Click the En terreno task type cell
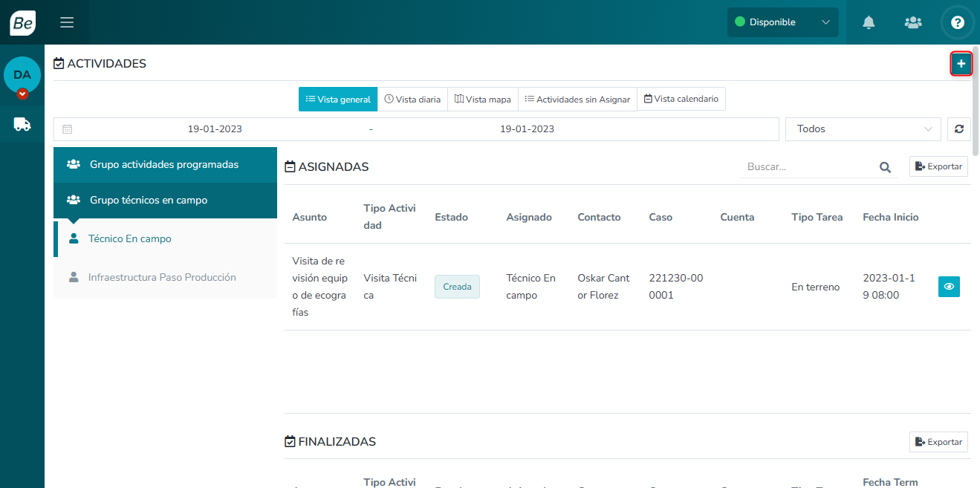Image resolution: width=980 pixels, height=488 pixels. pos(816,287)
